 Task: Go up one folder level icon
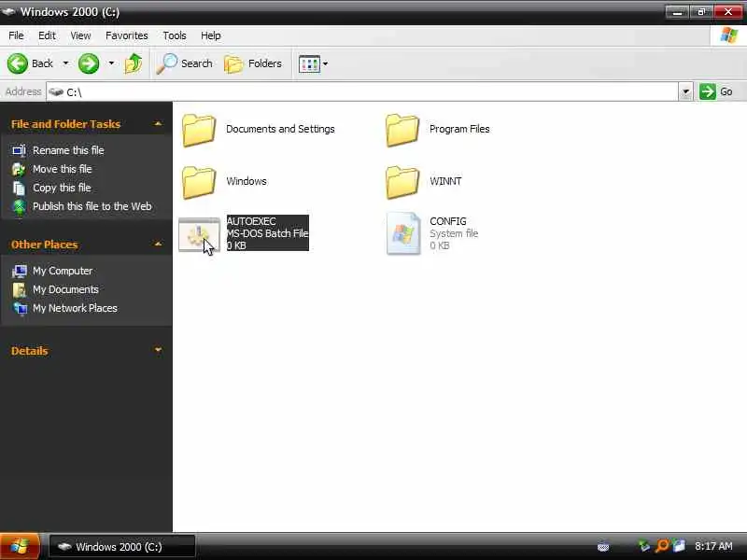coord(134,63)
